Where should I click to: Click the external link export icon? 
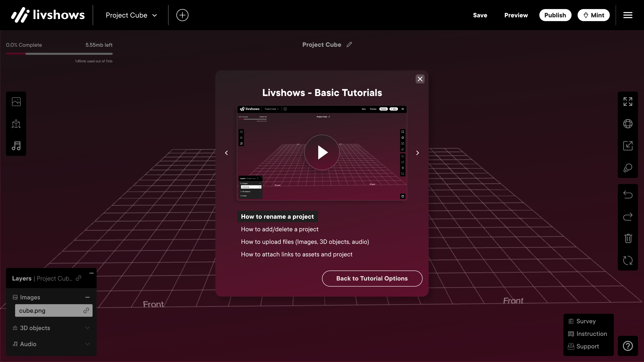(628, 146)
